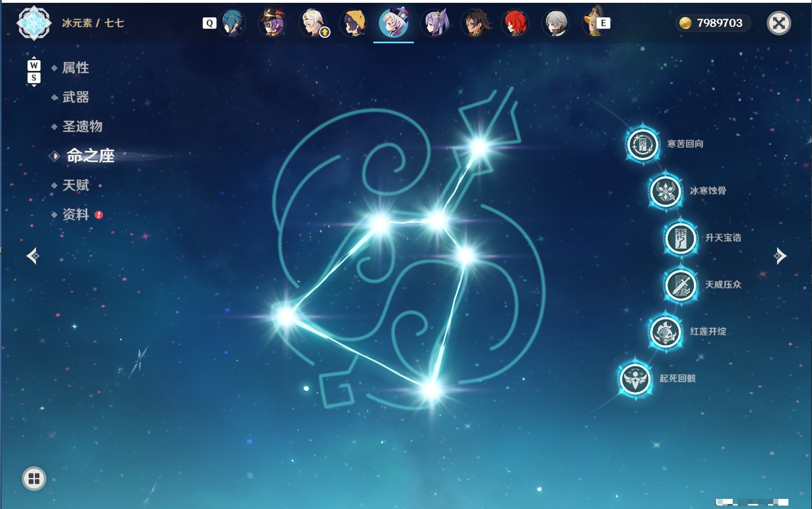Choose the red-haired character portrait

pos(516,23)
